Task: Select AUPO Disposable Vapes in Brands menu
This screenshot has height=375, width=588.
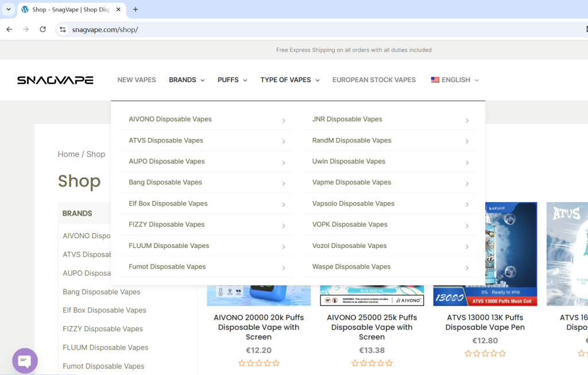Action: 167,161
